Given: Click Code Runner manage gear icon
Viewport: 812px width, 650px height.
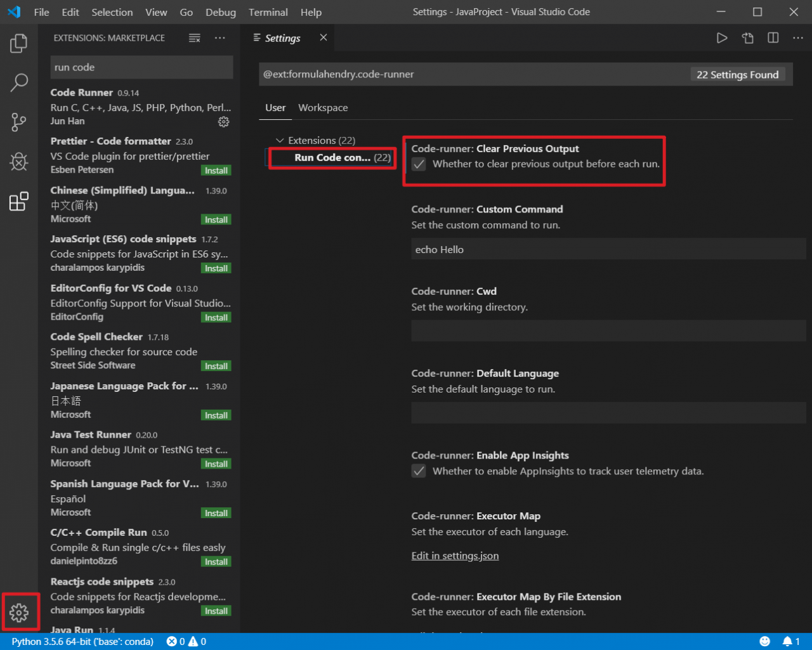Looking at the screenshot, I should [x=223, y=122].
